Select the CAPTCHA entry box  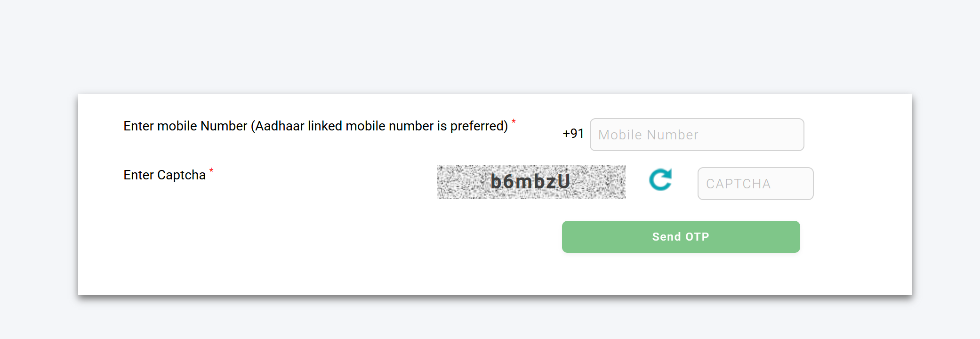coord(755,184)
